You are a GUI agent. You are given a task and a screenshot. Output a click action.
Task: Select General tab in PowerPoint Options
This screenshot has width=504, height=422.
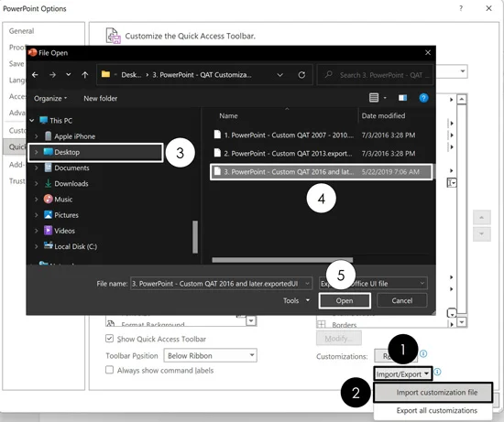point(21,31)
